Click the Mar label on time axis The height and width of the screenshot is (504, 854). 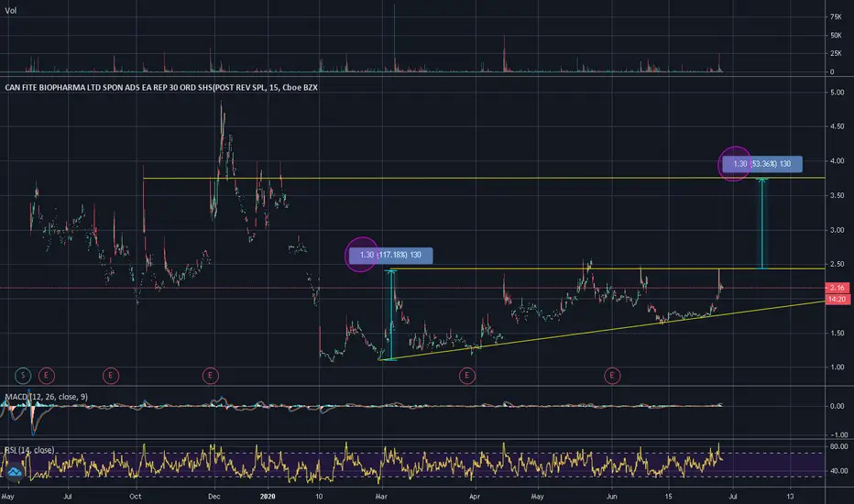tap(381, 497)
